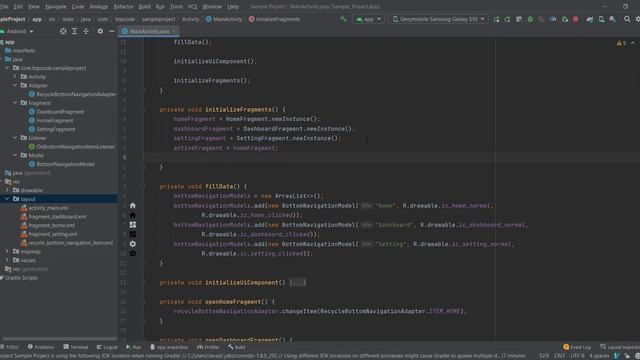The width and height of the screenshot is (640, 360).
Task: Click the run-with-coverage icon after Apply Code Changes
Action: pos(541,19)
